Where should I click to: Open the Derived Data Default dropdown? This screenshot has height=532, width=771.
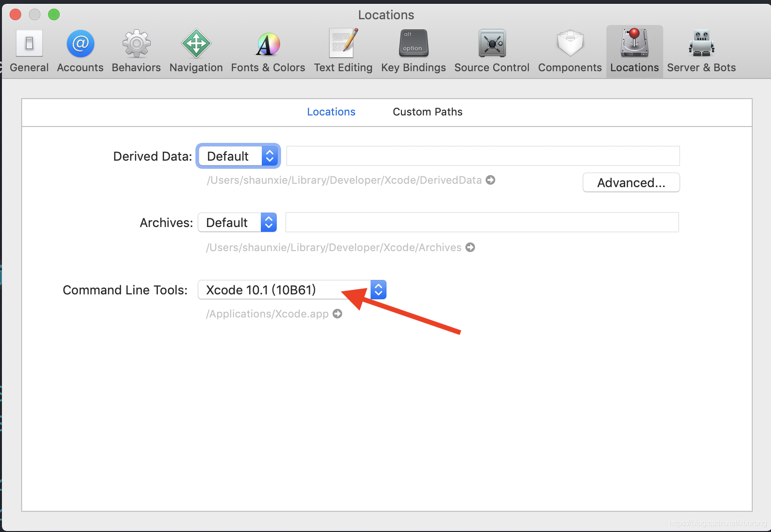tap(238, 156)
